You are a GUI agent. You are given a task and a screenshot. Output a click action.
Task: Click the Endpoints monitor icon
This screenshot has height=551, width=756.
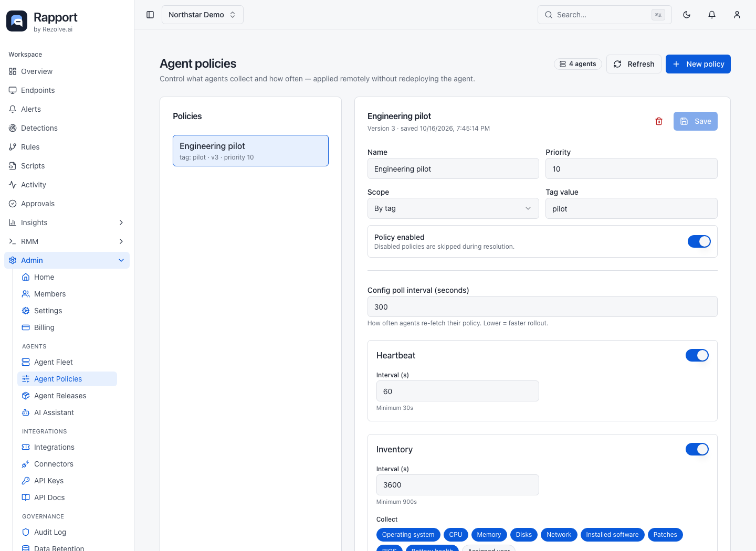tap(13, 90)
